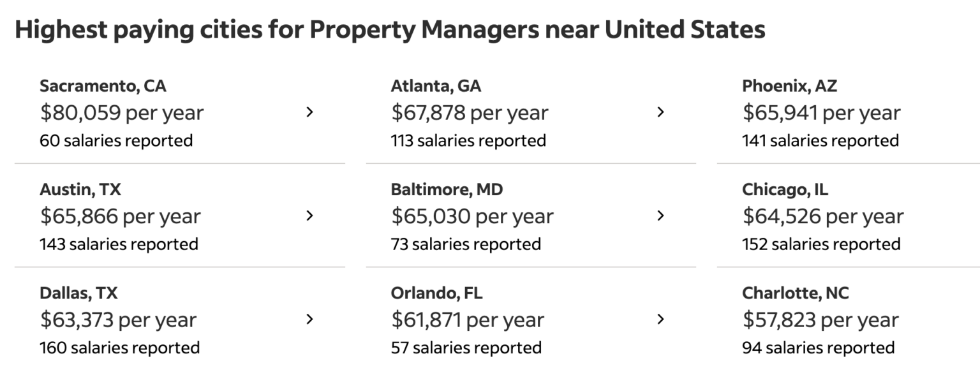Click the "94 salaries reported" label
The width and height of the screenshot is (980, 368).
point(818,348)
